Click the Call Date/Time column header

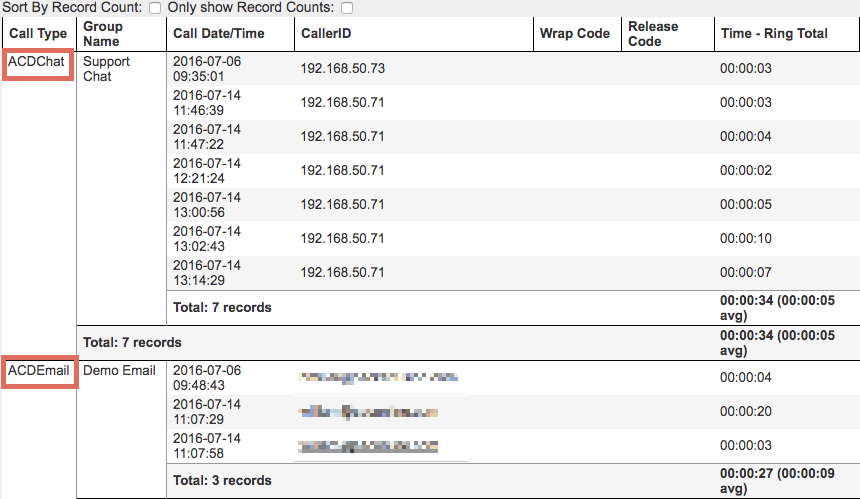tap(218, 33)
